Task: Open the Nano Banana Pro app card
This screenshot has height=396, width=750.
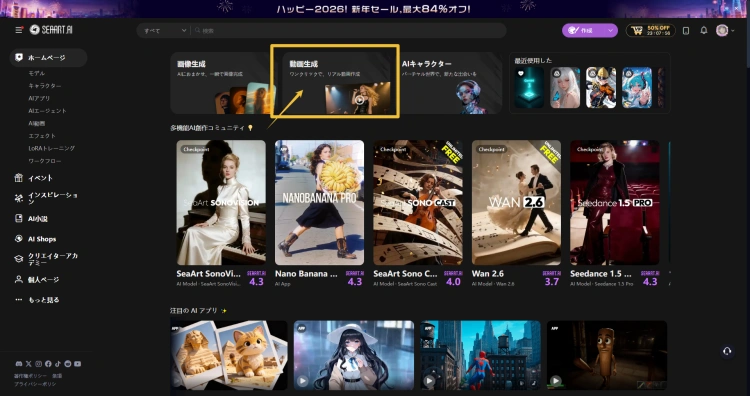Action: [x=320, y=202]
